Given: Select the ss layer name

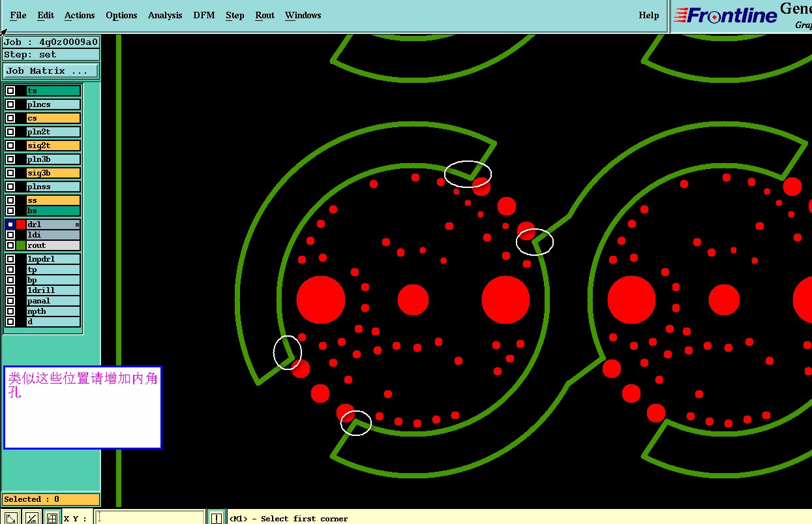Looking at the screenshot, I should coord(53,200).
